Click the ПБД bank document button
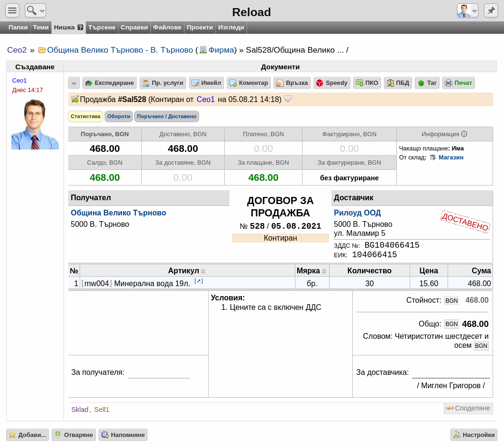The height and width of the screenshot is (447, 504). 398,83
